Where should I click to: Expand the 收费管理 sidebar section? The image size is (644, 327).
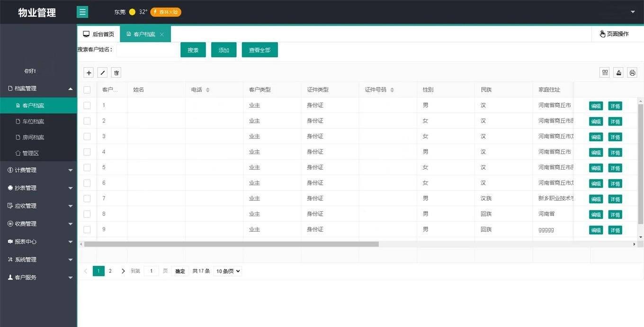pos(38,224)
